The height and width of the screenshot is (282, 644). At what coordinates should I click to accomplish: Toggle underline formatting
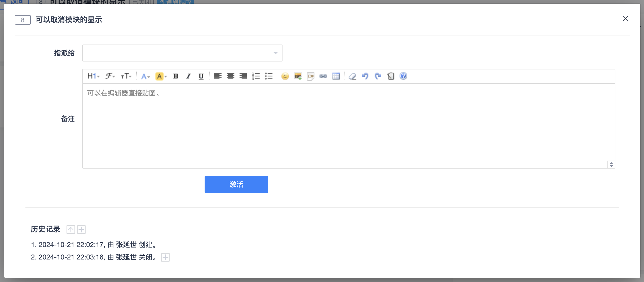201,76
